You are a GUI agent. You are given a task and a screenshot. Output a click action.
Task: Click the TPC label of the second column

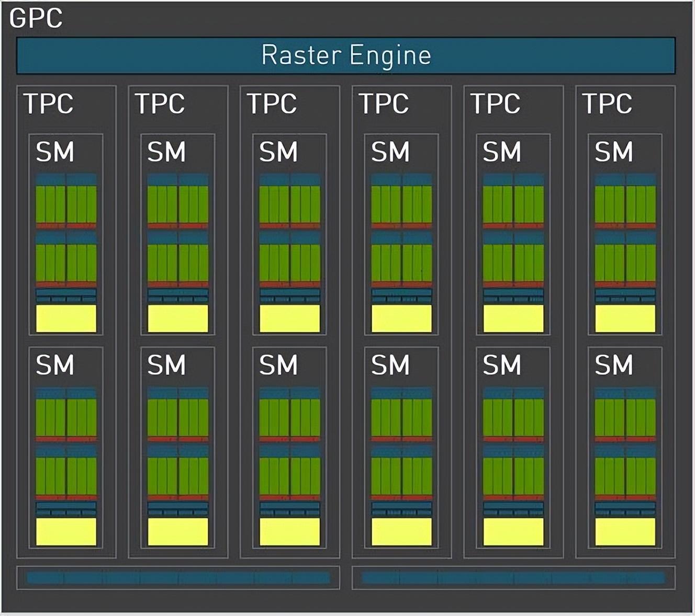click(160, 104)
